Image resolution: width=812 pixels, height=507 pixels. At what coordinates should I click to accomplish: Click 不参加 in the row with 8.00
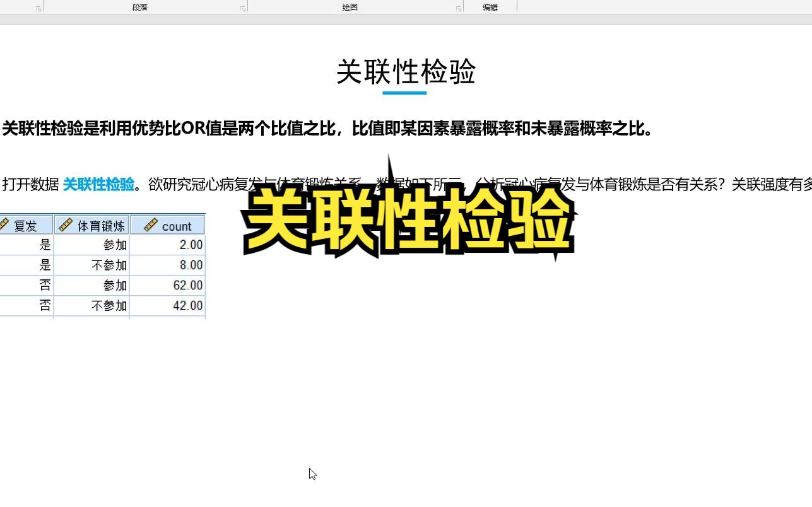(x=110, y=265)
